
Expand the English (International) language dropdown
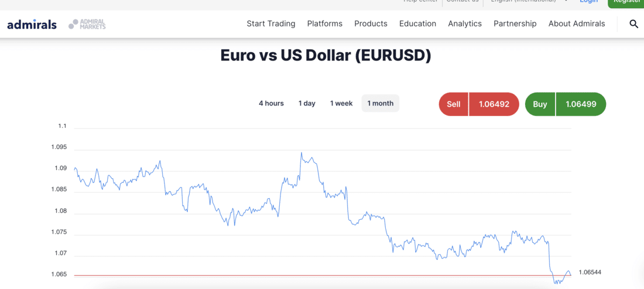tap(530, 2)
